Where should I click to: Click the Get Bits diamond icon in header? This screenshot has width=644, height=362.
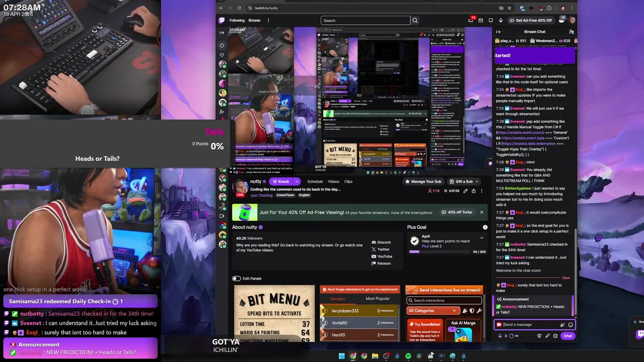click(501, 21)
